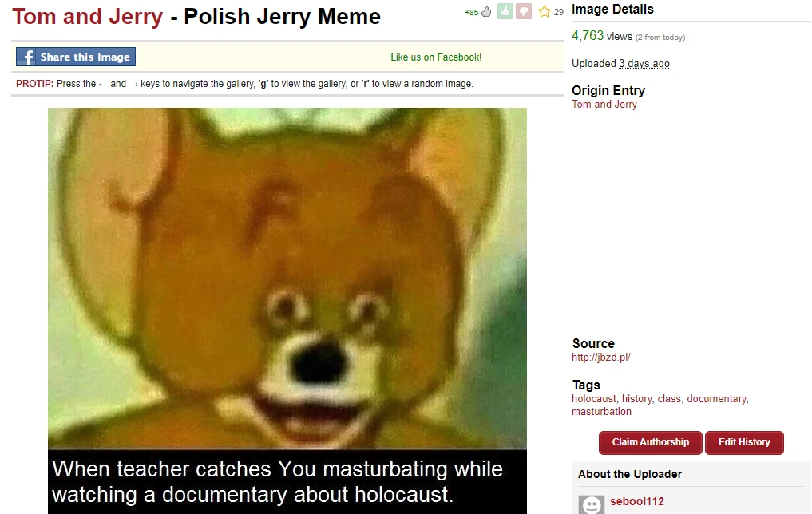Open the jbzd.pl source link
The width and height of the screenshot is (812, 514).
(600, 357)
